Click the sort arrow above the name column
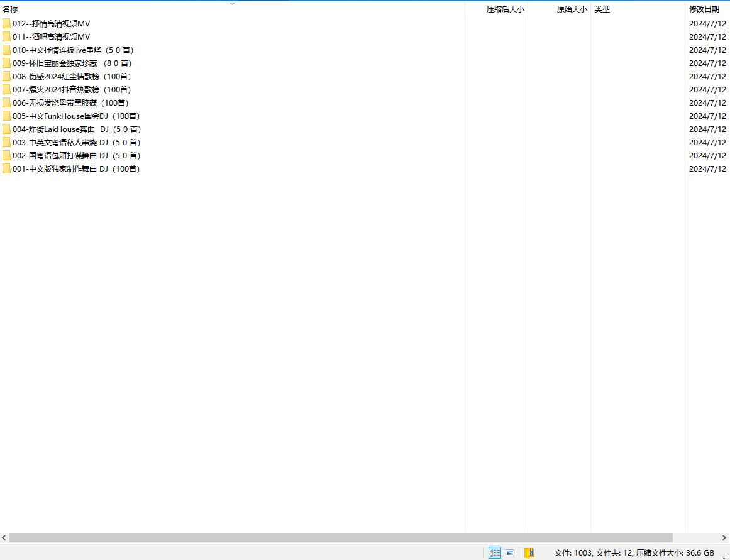The image size is (730, 560). [x=232, y=3]
